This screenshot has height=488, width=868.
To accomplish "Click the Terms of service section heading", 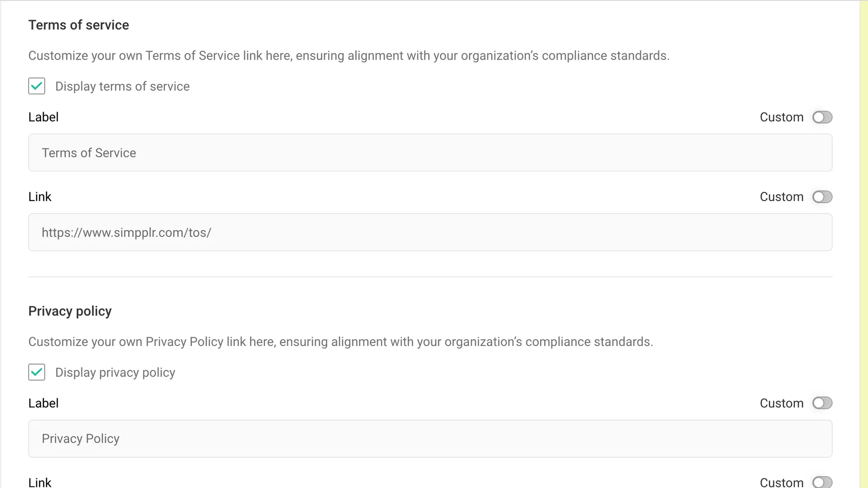I will coord(79,25).
